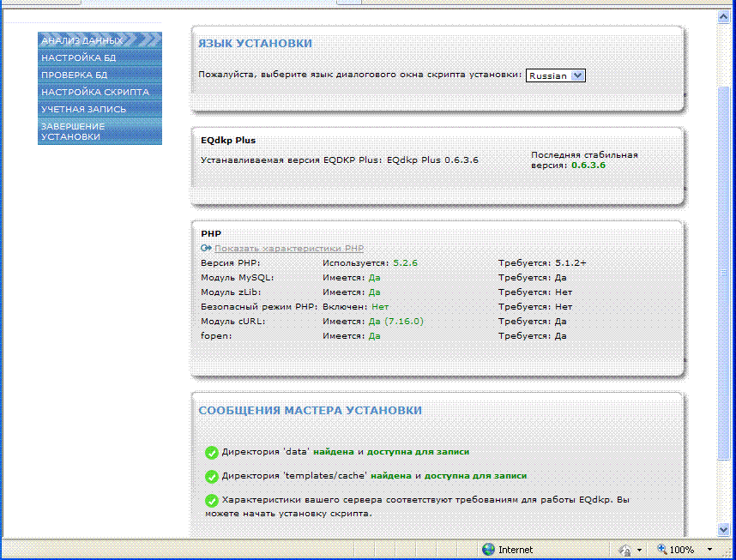Click СООБЩЕНИЯ МАСТЕРА УСТАНОВКИ heading
Image resolution: width=736 pixels, height=560 pixels.
311,411
